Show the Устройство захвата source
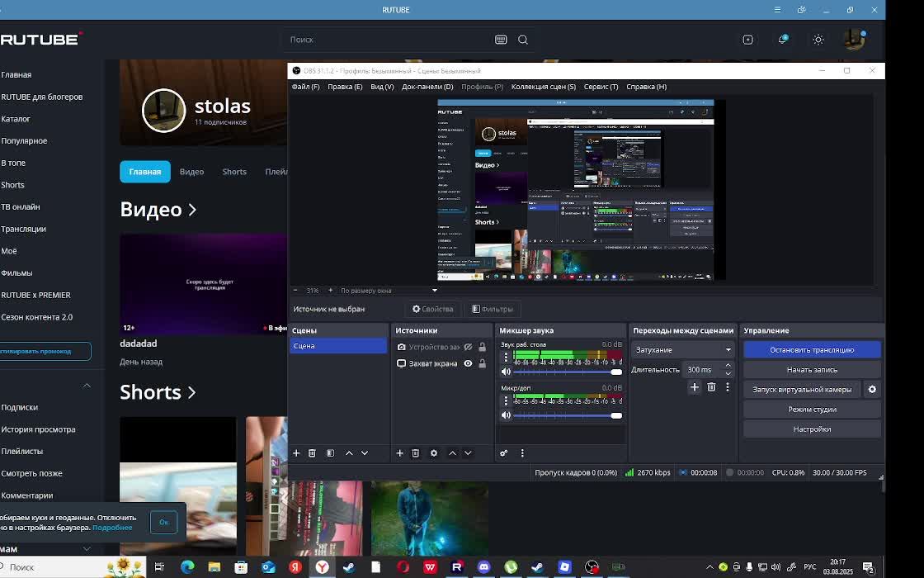This screenshot has width=924, height=578. [468, 347]
